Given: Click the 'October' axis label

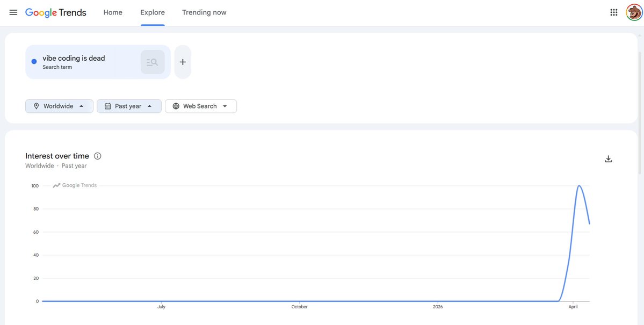Looking at the screenshot, I should [299, 307].
